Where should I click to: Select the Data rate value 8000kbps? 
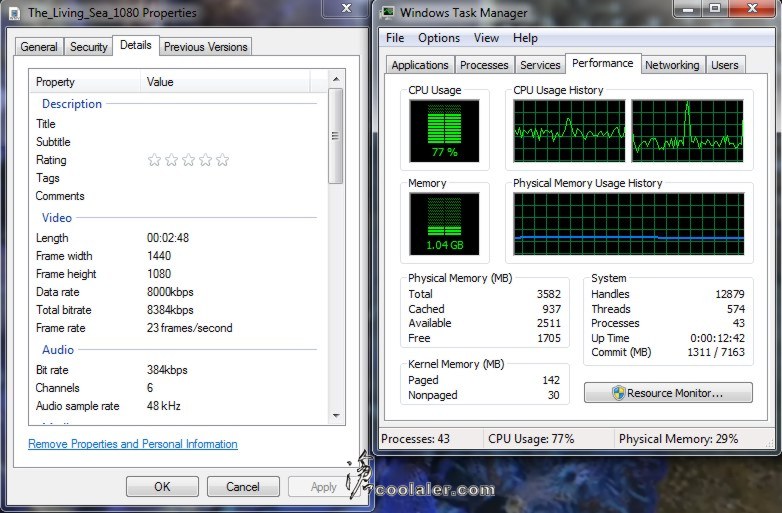point(170,292)
